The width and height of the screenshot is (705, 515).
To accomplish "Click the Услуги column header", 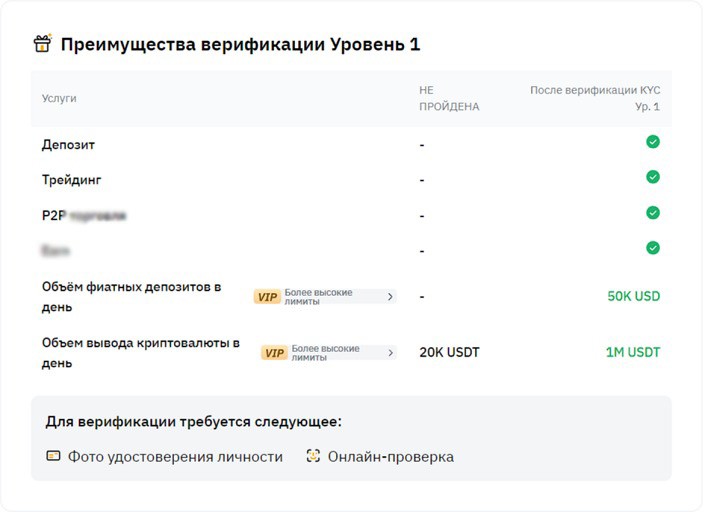I will [x=59, y=99].
